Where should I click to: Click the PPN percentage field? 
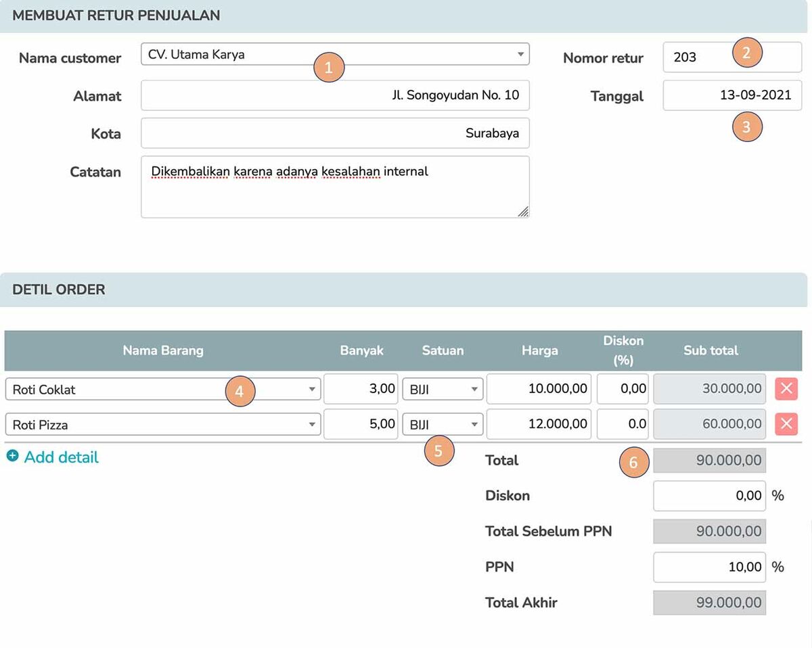708,567
